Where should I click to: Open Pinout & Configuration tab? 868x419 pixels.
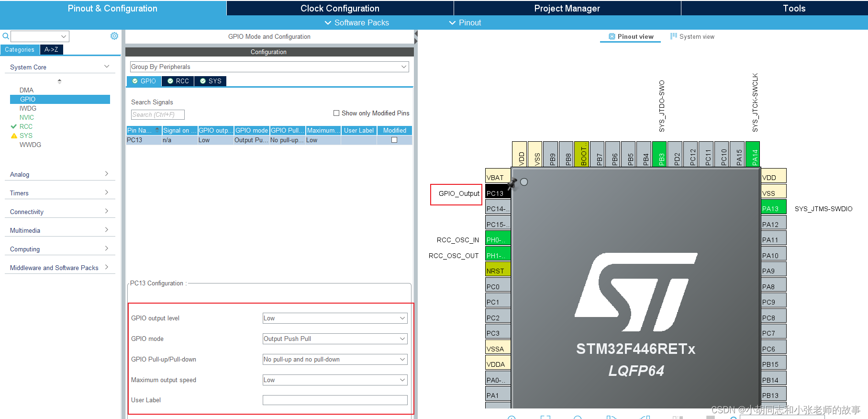click(113, 8)
